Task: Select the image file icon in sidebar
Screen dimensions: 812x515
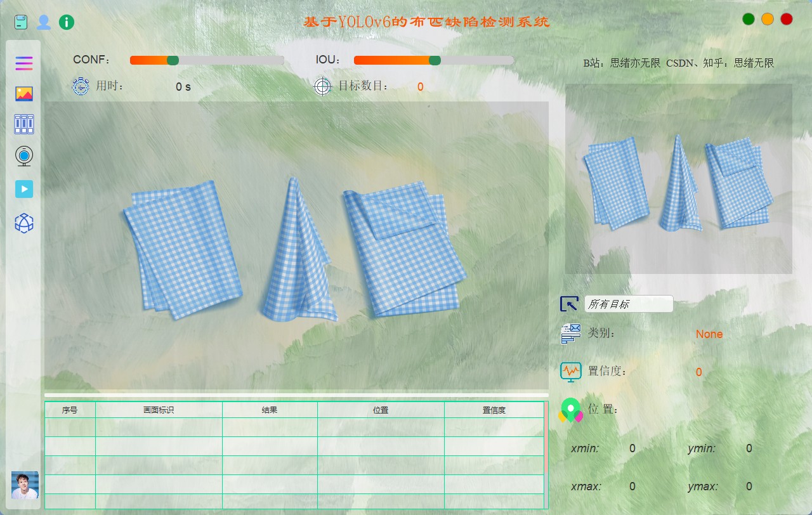Action: pyautogui.click(x=24, y=94)
